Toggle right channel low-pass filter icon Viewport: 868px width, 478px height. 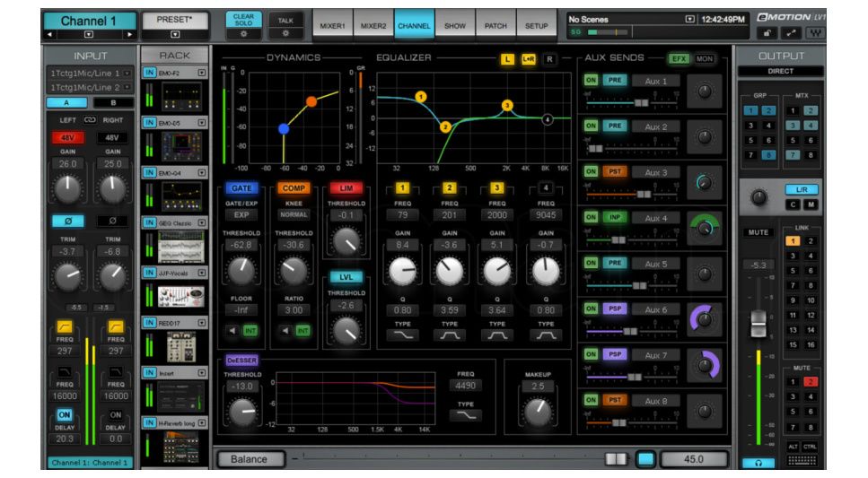pos(116,371)
